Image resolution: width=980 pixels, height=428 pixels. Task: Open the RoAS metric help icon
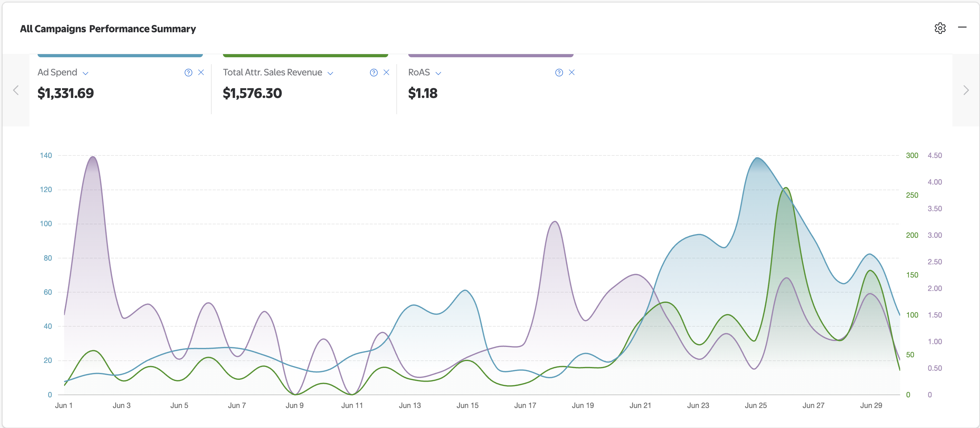(559, 72)
